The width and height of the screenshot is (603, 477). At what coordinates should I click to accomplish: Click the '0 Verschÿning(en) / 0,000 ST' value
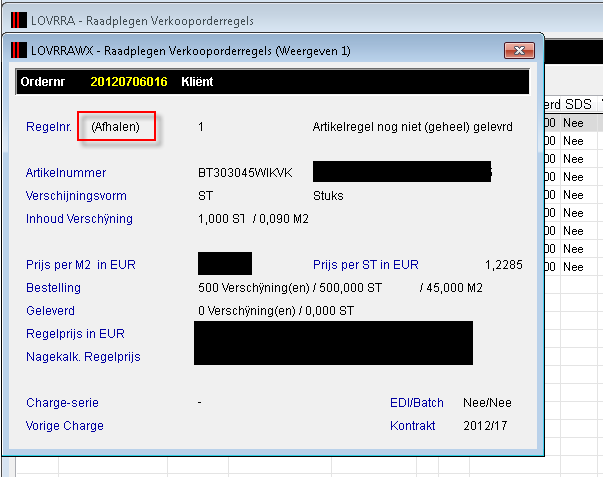276,310
